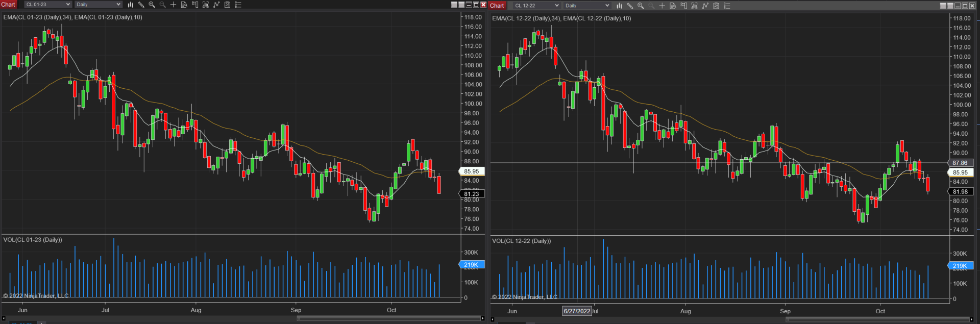Click the 6/27/2022 date marker on time axis
Screen dimensions: 980x324
click(577, 311)
